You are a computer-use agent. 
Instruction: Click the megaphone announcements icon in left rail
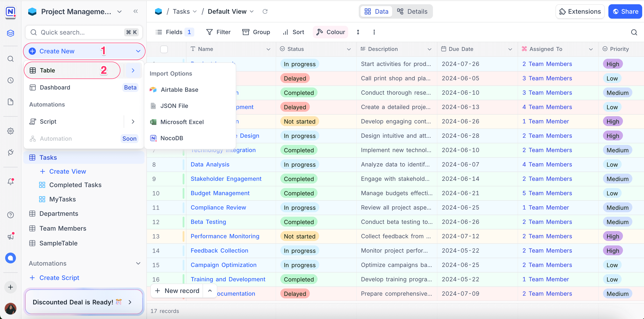[11, 236]
